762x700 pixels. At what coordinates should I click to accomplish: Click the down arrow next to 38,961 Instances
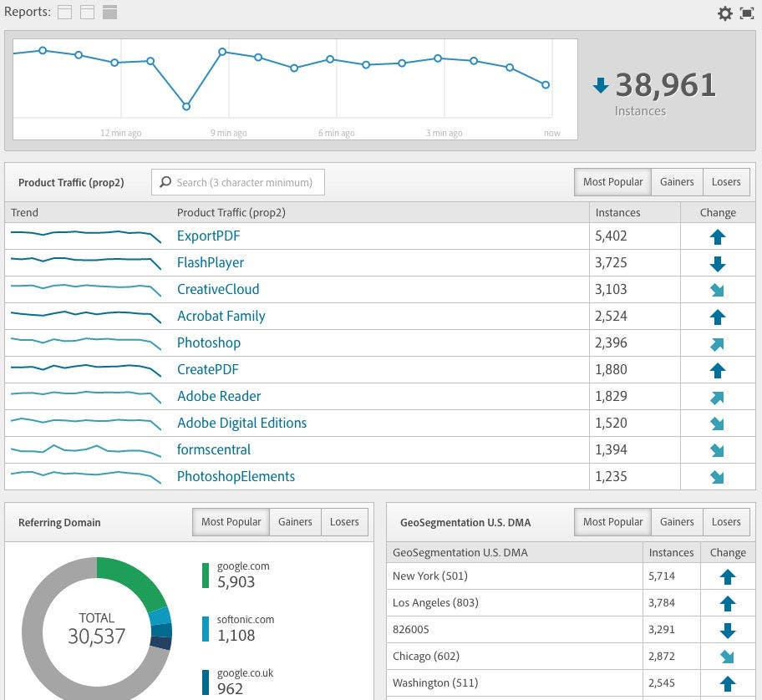point(602,84)
